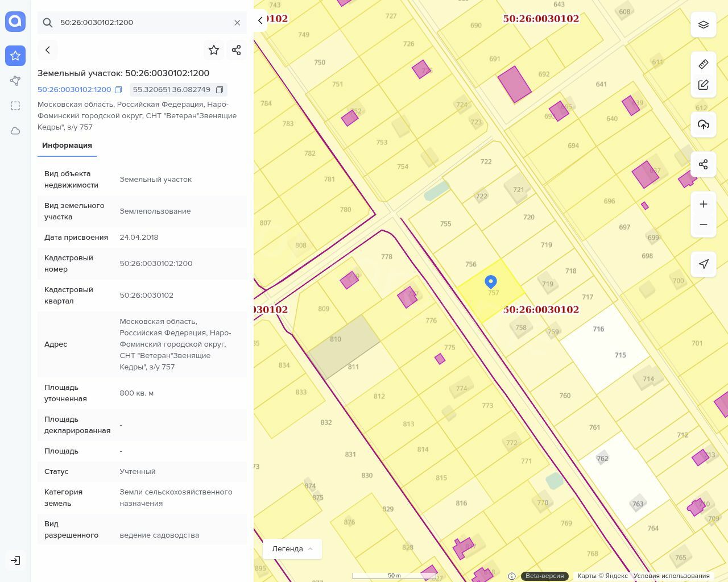Open the map layers panel

click(703, 25)
